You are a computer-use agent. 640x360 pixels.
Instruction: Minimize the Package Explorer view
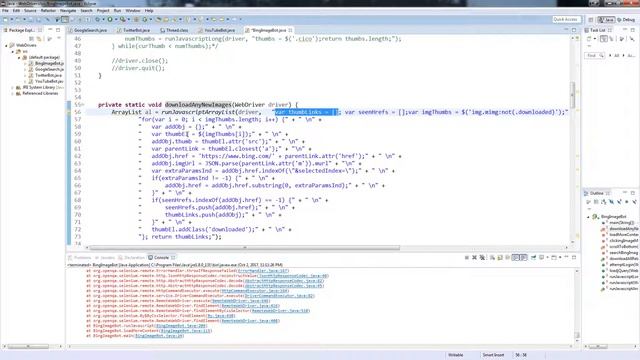[x=50, y=30]
